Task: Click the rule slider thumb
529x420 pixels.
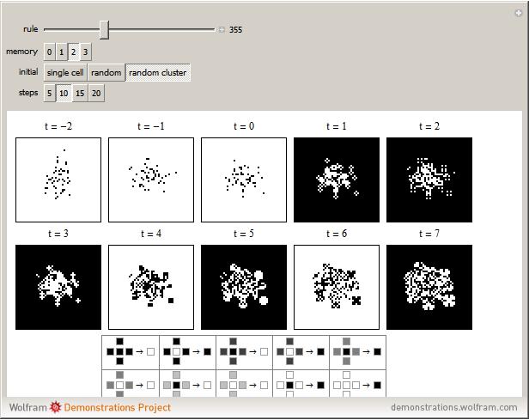Action: point(104,29)
